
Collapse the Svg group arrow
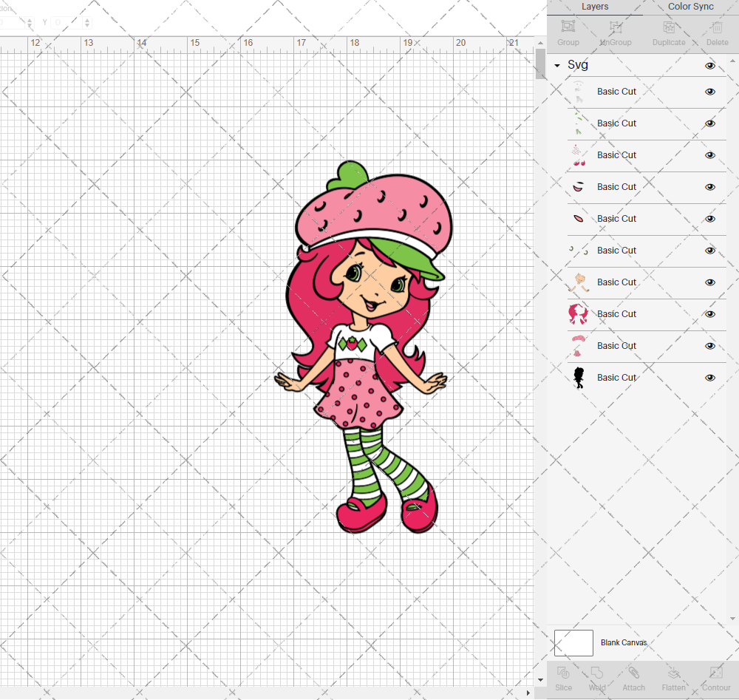[x=557, y=66]
